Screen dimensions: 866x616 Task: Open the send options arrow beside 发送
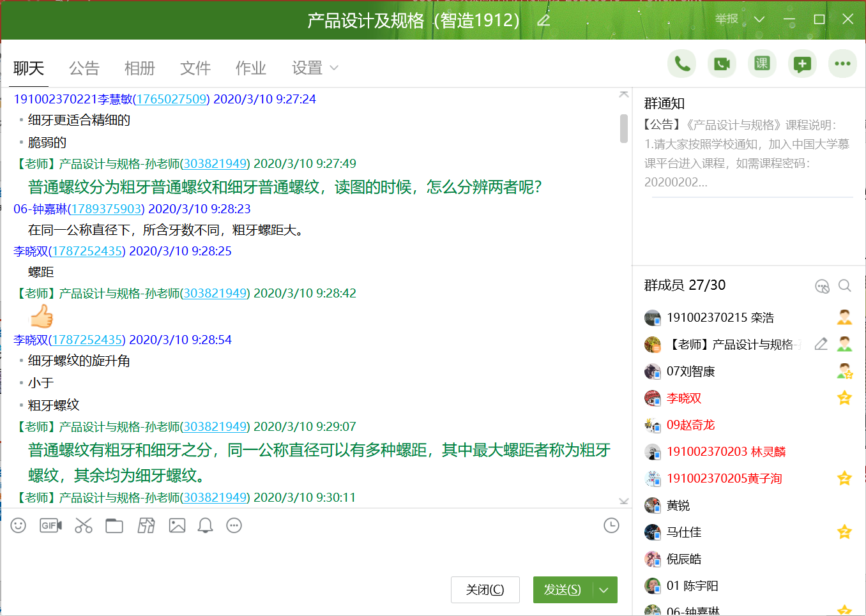pos(604,590)
